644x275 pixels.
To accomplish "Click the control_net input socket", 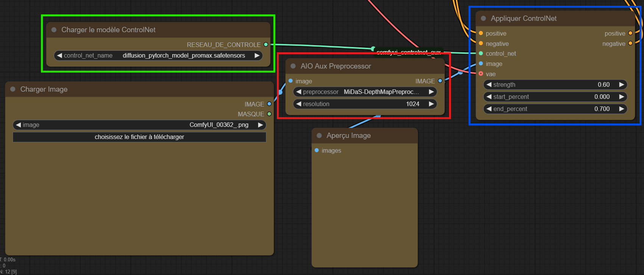I will pyautogui.click(x=481, y=53).
